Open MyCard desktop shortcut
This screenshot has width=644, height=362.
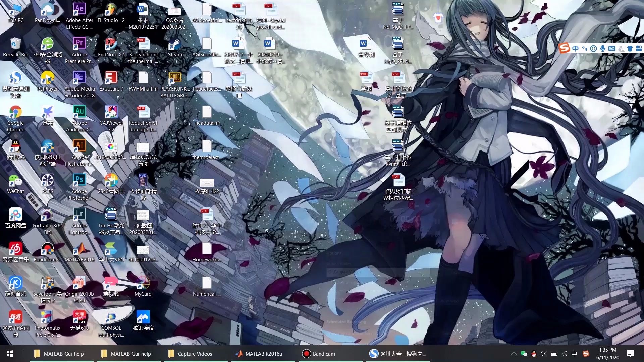[143, 287]
